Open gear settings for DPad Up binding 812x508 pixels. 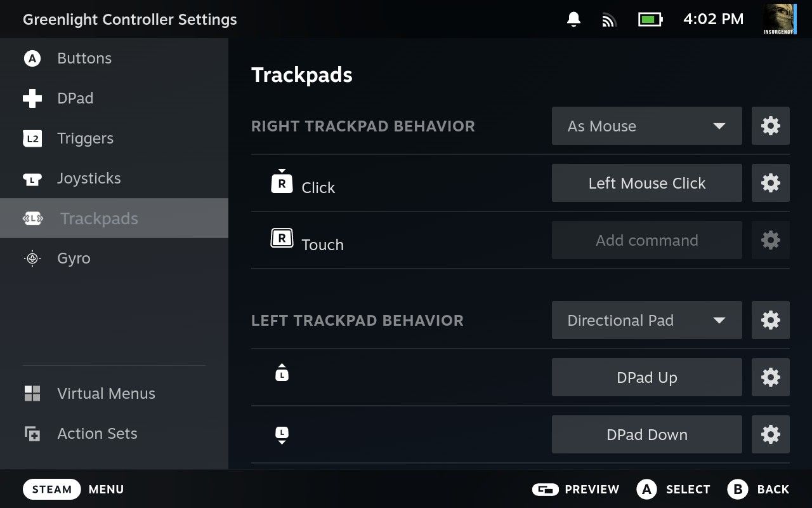pos(771,377)
